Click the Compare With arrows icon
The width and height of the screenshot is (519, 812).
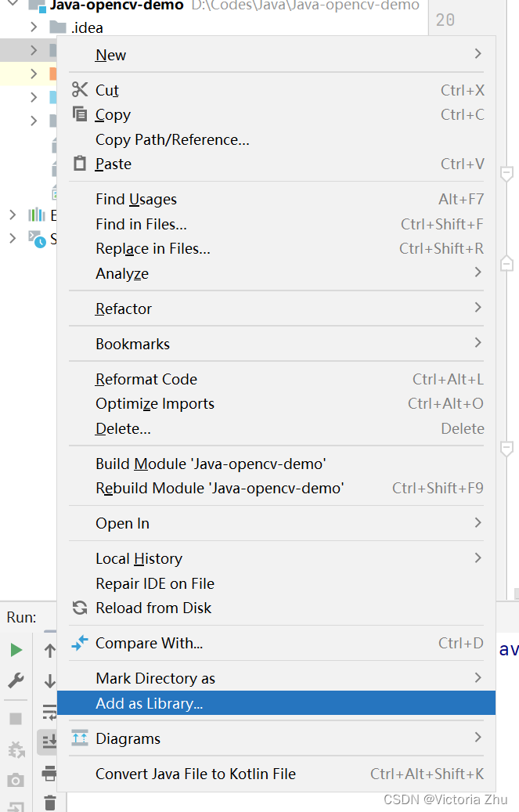pos(80,643)
